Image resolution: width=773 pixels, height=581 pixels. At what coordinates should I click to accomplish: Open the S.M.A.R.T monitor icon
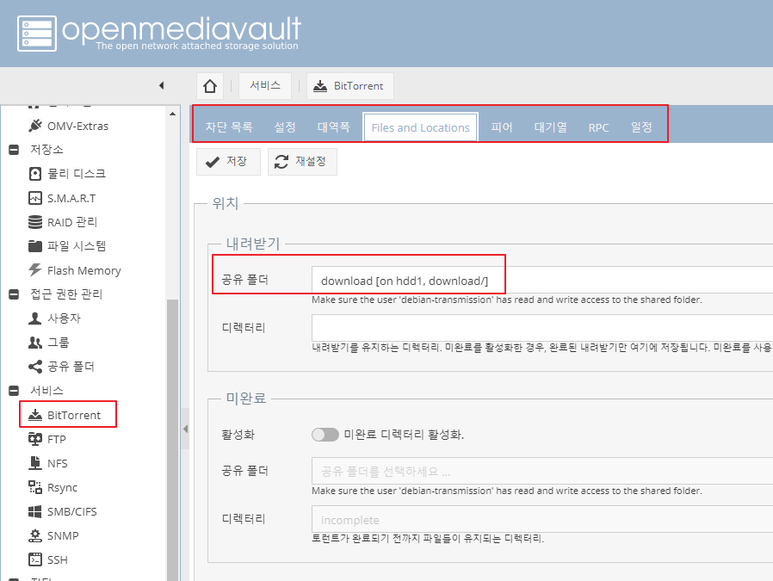coord(35,198)
